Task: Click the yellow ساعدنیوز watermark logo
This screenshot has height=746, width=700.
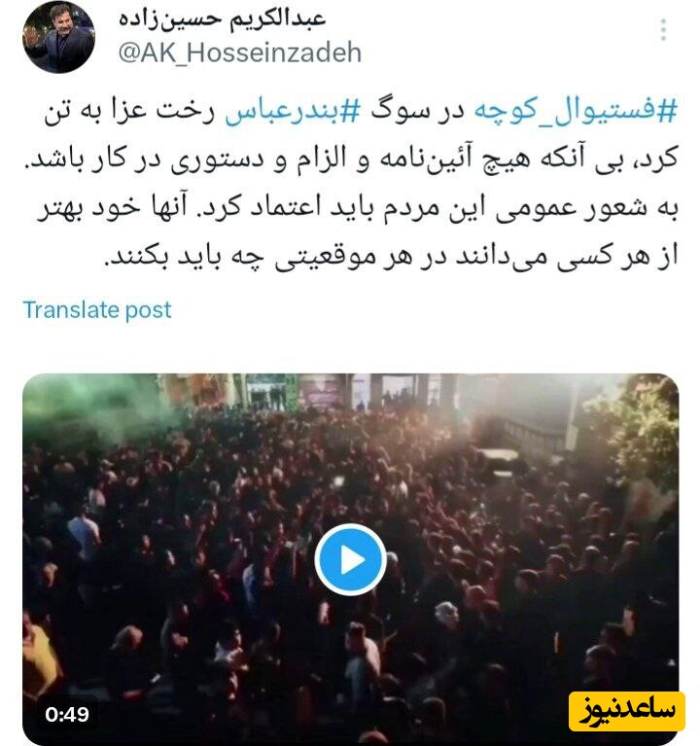Action: [627, 711]
